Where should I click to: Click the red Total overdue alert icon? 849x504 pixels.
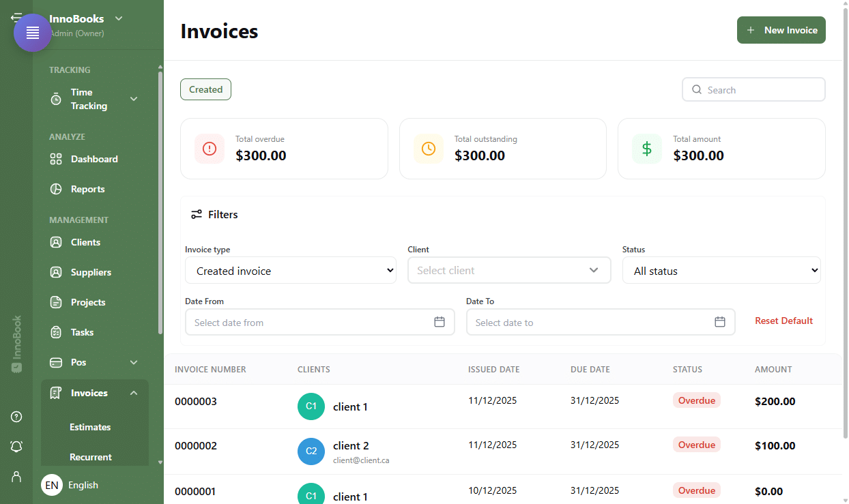point(210,149)
